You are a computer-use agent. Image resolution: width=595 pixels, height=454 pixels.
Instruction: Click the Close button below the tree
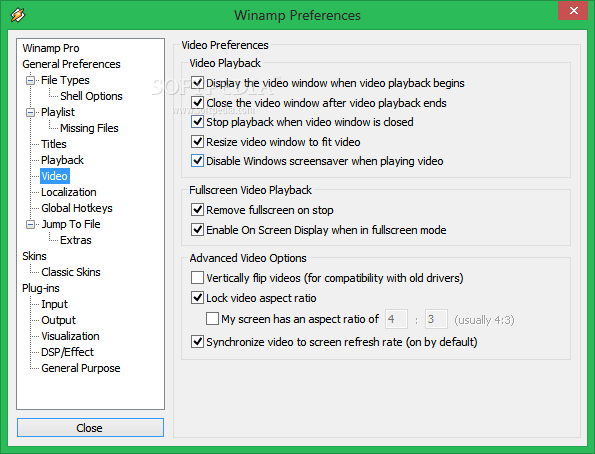coord(90,428)
